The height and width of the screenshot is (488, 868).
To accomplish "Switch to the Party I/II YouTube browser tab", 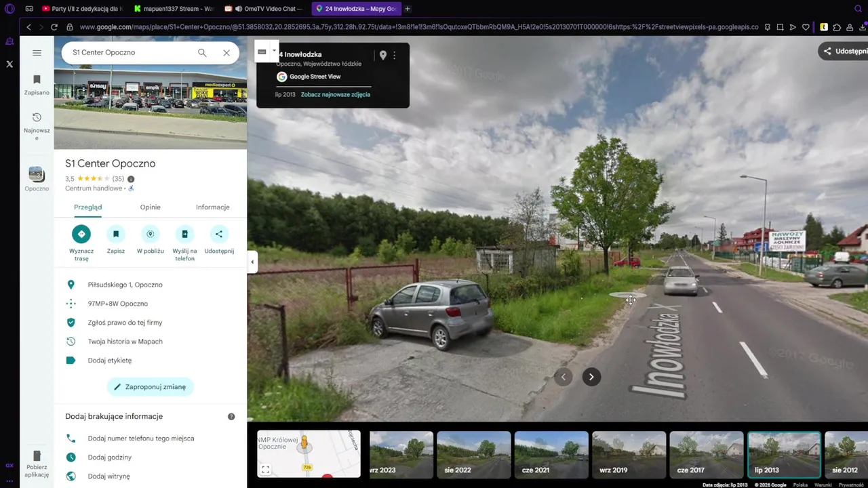I will (x=81, y=9).
